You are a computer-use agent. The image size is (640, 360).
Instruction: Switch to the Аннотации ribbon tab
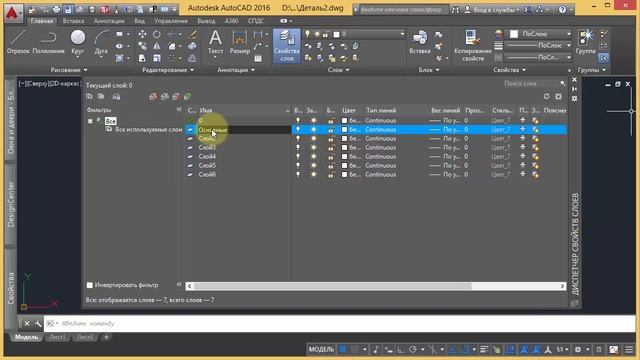click(109, 21)
